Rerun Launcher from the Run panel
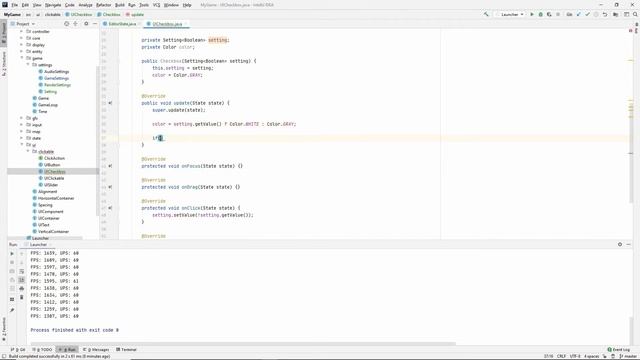Image resolution: width=640 pixels, height=360 pixels. tap(12, 253)
